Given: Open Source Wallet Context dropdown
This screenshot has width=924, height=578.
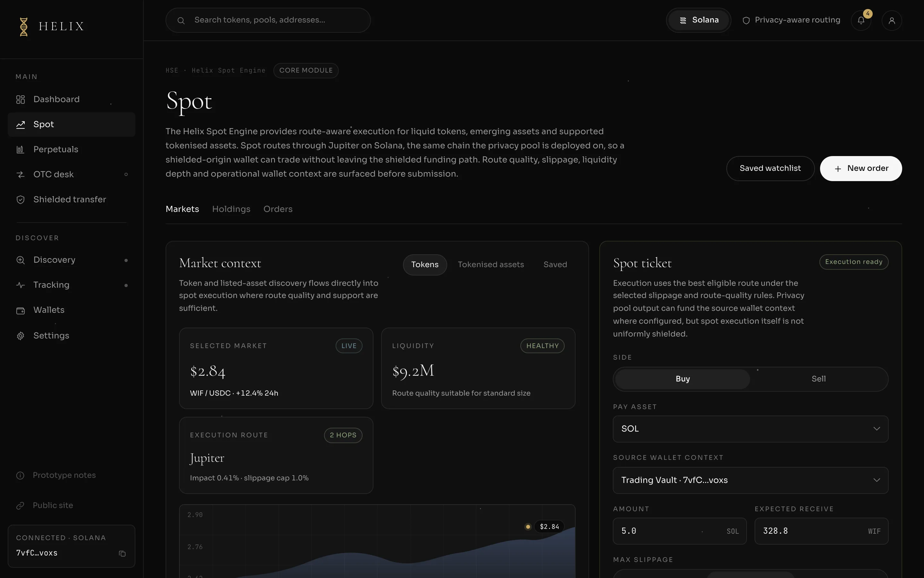Looking at the screenshot, I should click(x=750, y=480).
